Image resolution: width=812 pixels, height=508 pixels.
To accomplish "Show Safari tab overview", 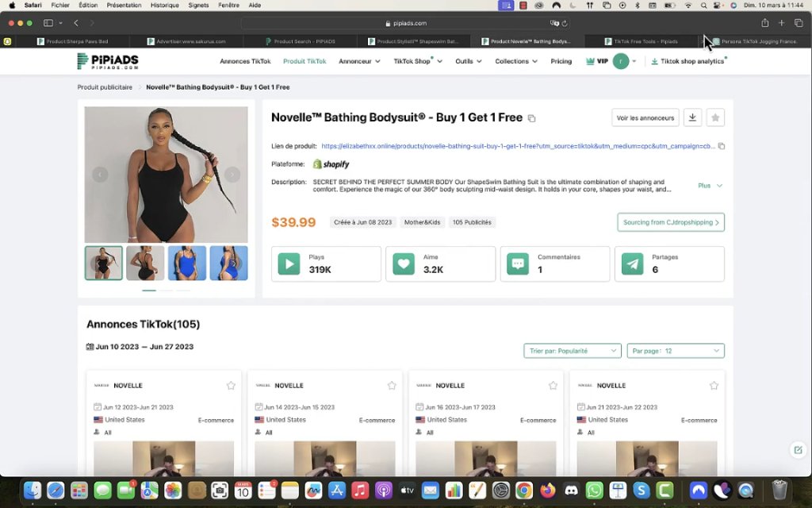I will tap(799, 23).
